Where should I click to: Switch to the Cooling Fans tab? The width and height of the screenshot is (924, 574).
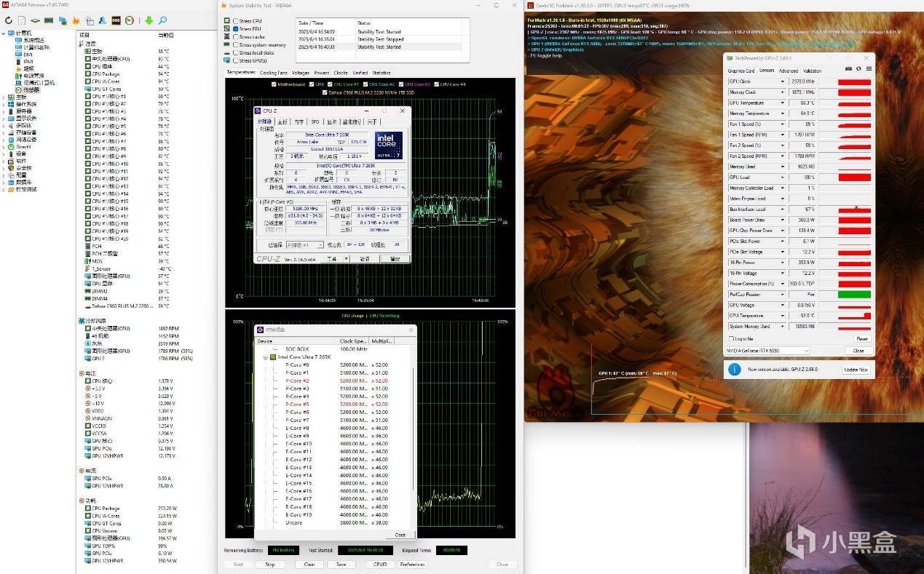tap(274, 73)
